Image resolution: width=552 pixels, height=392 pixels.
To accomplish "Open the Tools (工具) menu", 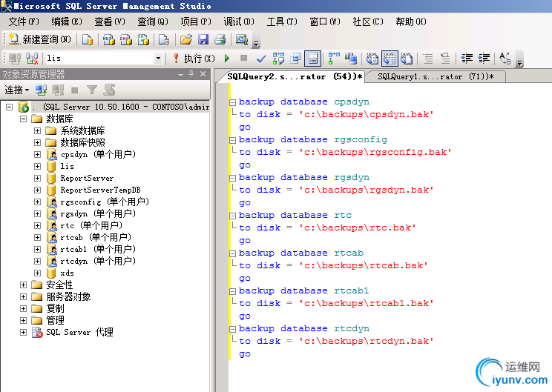I will (282, 21).
